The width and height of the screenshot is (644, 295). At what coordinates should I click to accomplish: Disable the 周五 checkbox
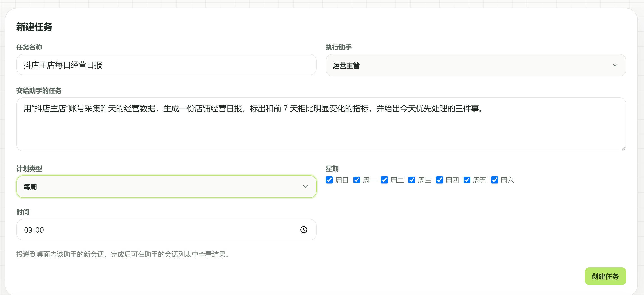(x=467, y=180)
